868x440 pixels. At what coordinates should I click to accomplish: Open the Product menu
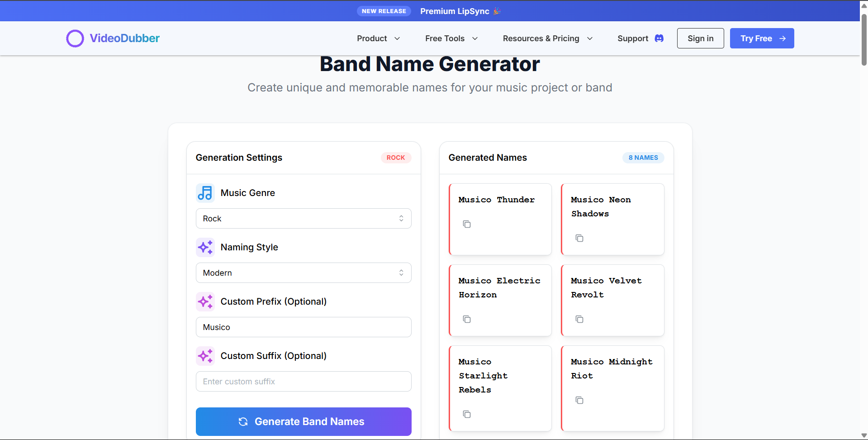(378, 38)
